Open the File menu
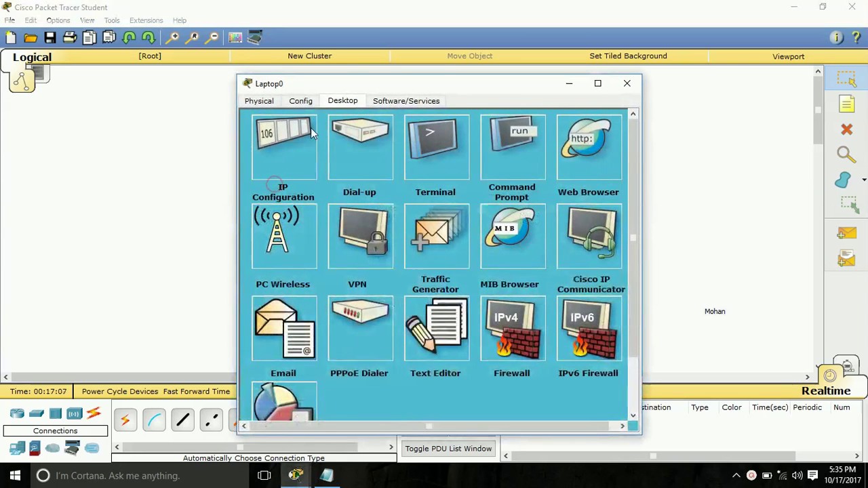868x488 pixels. click(x=9, y=20)
